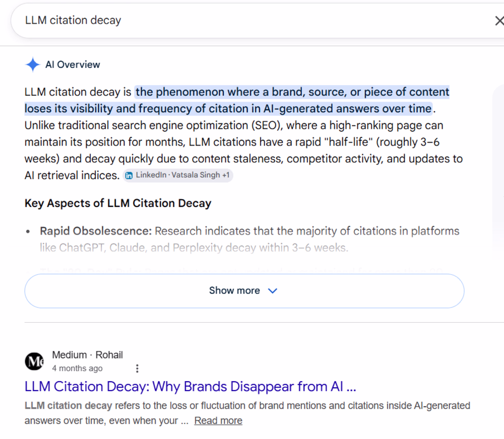
Task: Click the Key Aspects of LLM Citation Decay heading
Action: tap(118, 203)
